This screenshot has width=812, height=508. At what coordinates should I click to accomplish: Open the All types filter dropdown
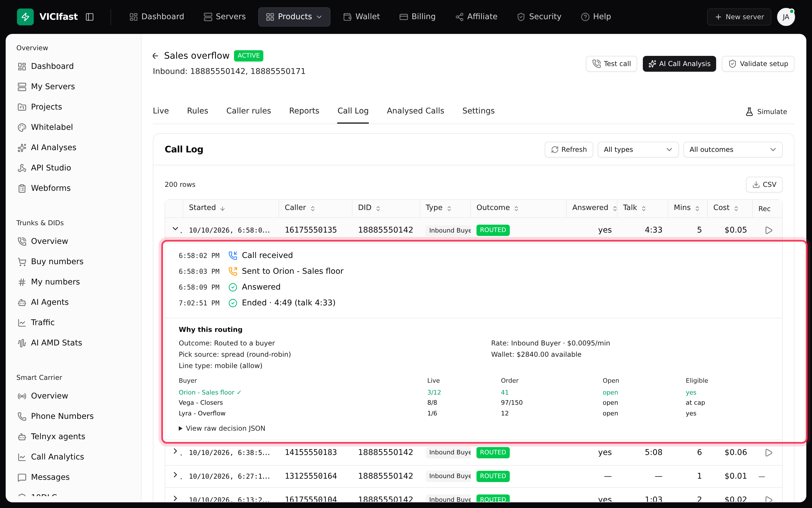point(638,150)
